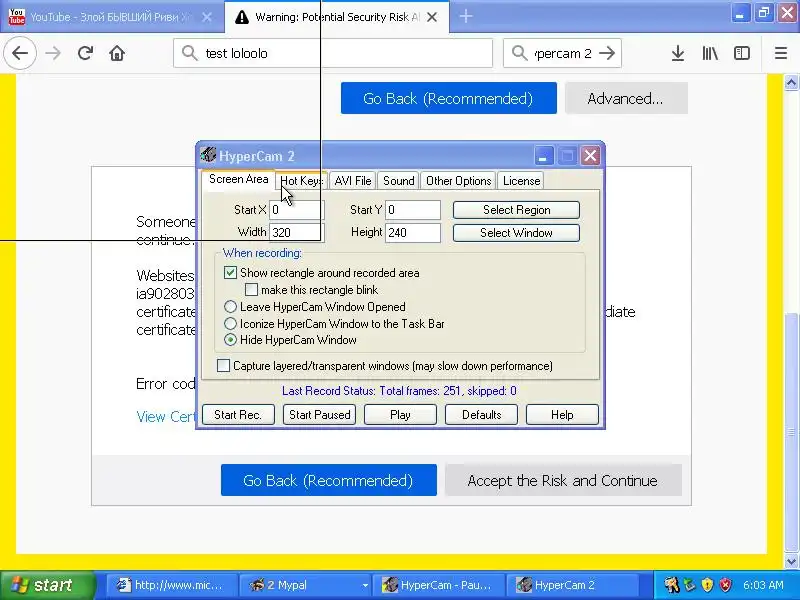Click top Go Back (Recommended) button
This screenshot has height=600, width=800.
click(448, 98)
